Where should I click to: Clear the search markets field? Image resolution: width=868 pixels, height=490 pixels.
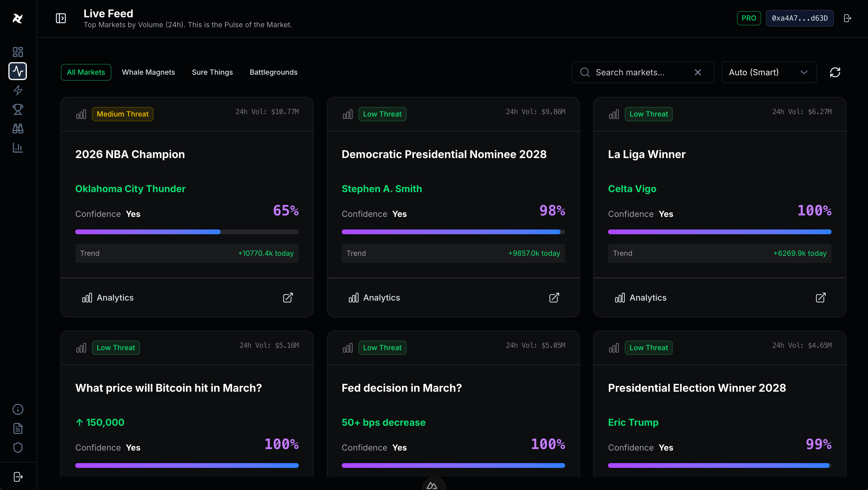[698, 72]
